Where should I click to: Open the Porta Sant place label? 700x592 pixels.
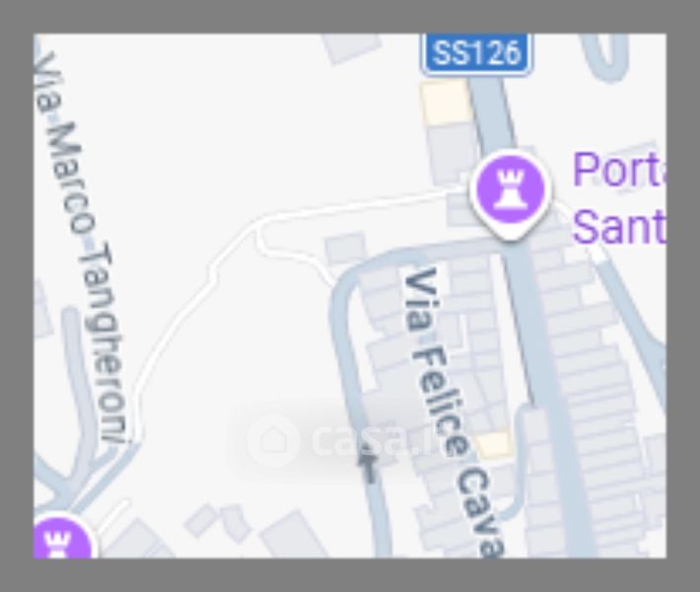pyautogui.click(x=619, y=197)
